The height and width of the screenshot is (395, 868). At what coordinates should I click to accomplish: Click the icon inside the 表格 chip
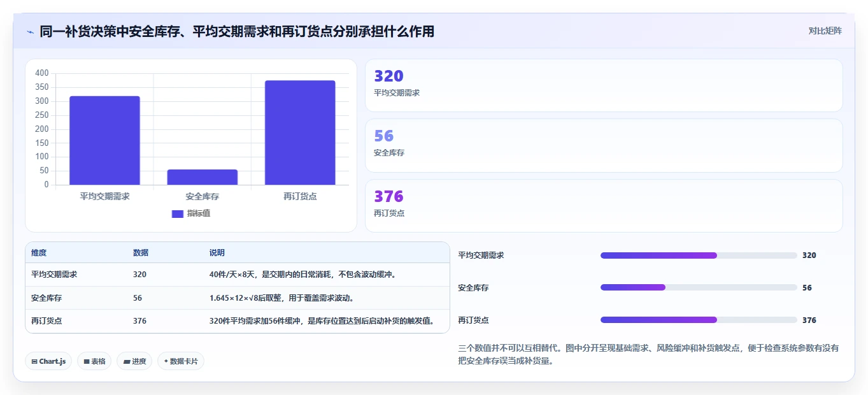point(87,361)
